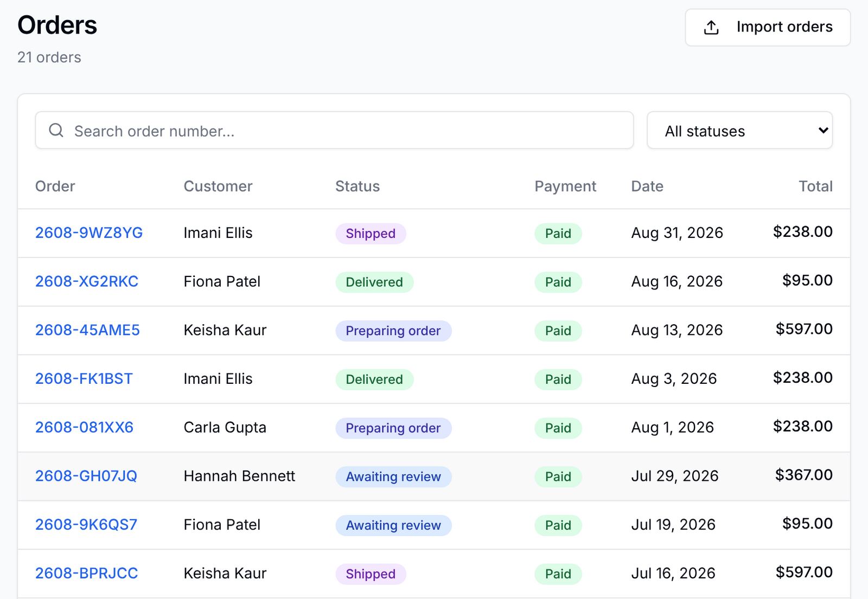This screenshot has height=599, width=868.
Task: Click Preparing order badge for 2608-45AME5
Action: tap(393, 331)
